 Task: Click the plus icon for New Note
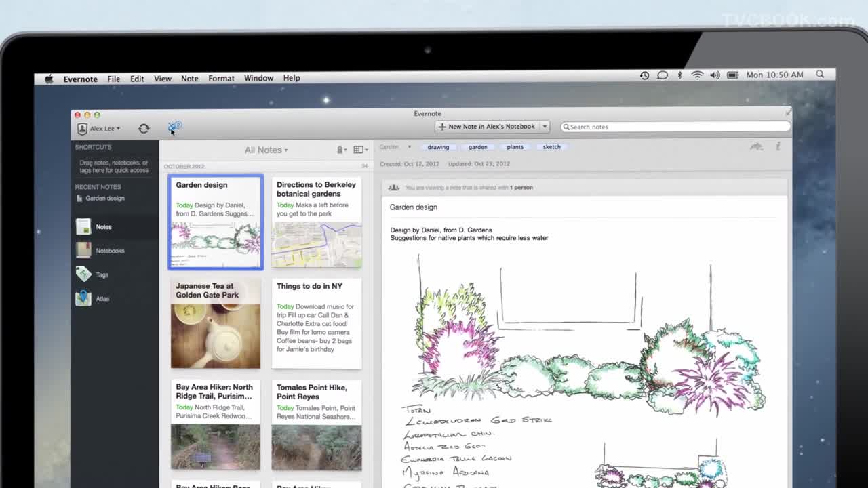[442, 127]
